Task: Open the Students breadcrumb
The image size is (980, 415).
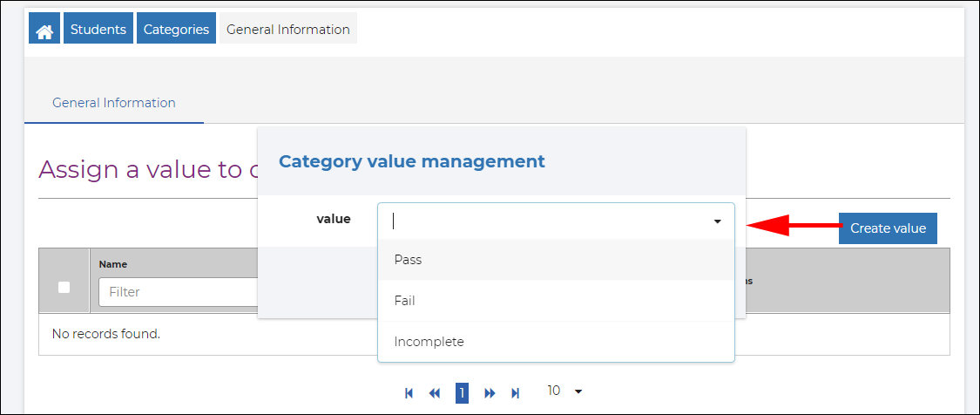Action: pos(98,29)
